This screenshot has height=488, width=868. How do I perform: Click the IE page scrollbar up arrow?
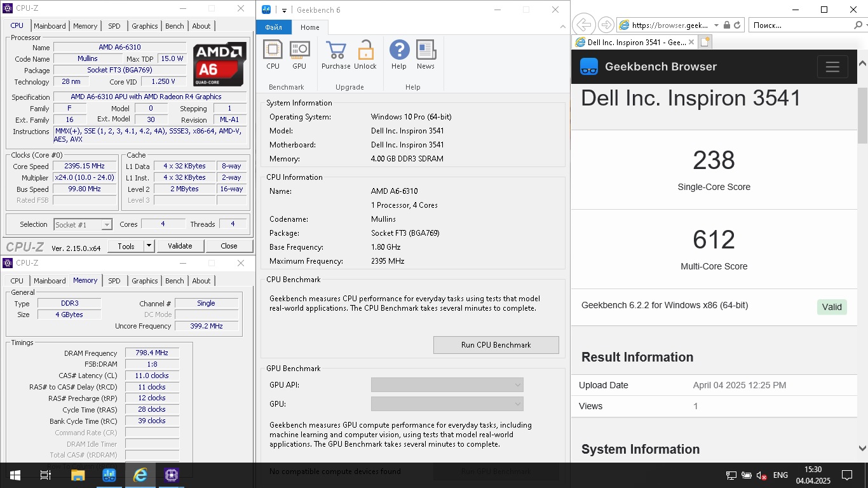862,63
